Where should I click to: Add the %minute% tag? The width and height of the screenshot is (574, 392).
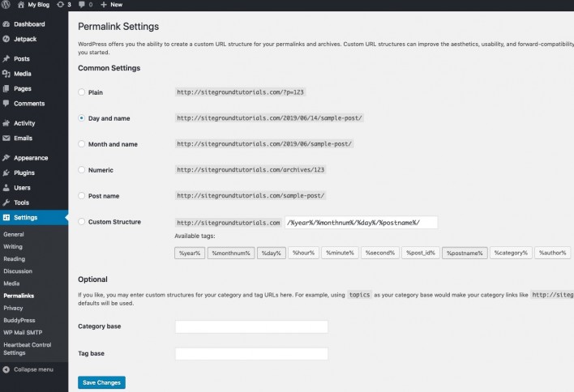pos(340,253)
